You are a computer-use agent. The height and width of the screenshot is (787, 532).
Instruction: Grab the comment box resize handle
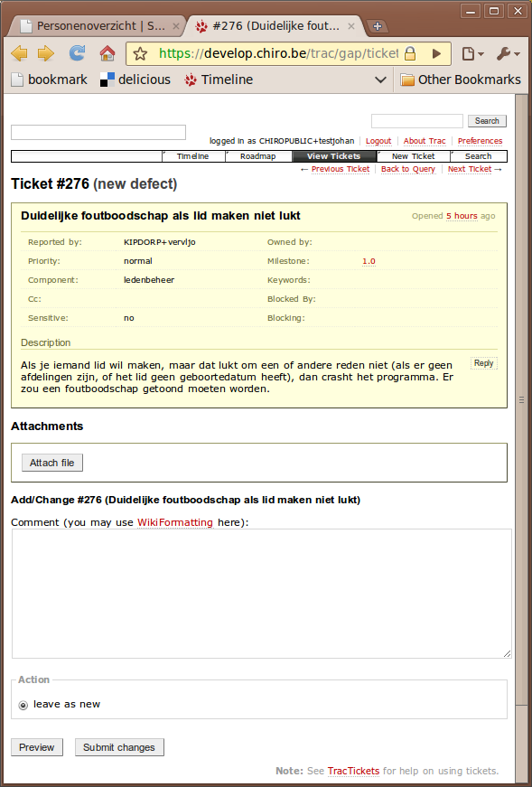507,653
